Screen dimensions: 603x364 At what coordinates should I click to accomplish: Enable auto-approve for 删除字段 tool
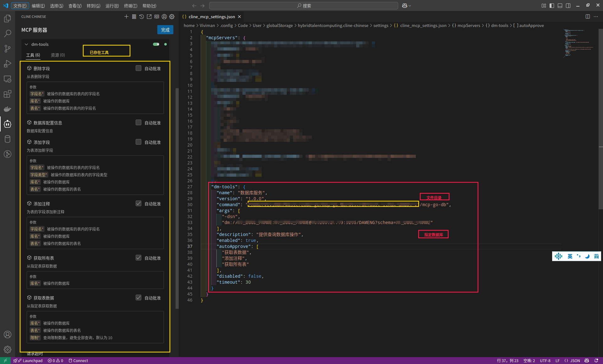(139, 68)
